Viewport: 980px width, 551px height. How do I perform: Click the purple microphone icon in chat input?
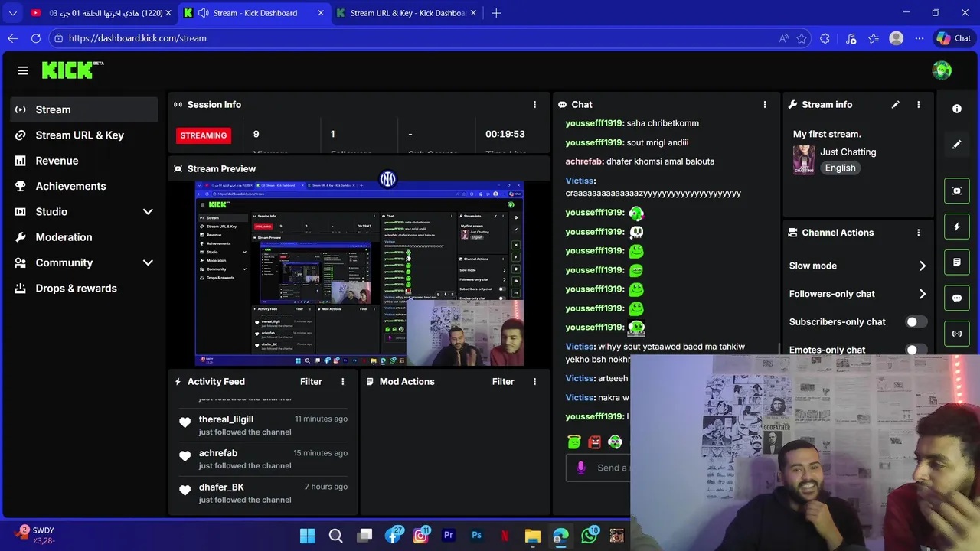coord(581,468)
